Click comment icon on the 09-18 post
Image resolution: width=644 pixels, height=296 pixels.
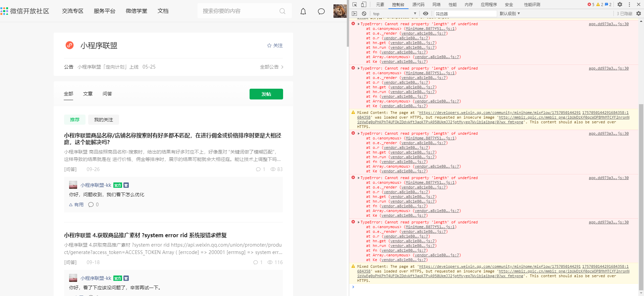pos(256,262)
